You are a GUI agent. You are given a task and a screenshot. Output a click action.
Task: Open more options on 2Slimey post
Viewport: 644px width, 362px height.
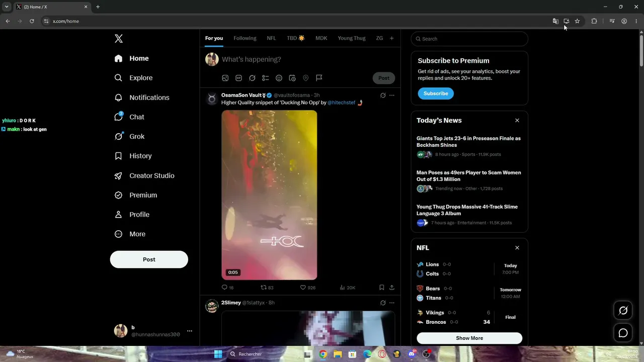pyautogui.click(x=392, y=303)
